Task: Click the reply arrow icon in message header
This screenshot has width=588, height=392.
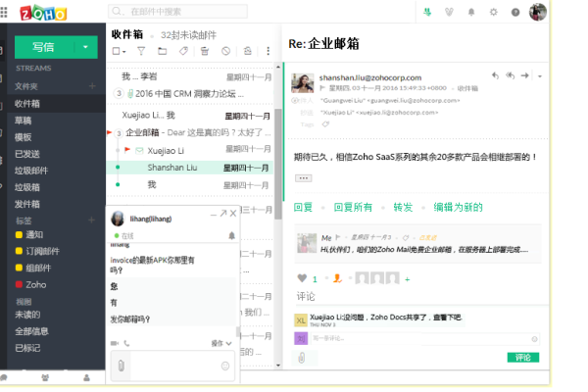Action: click(x=495, y=75)
